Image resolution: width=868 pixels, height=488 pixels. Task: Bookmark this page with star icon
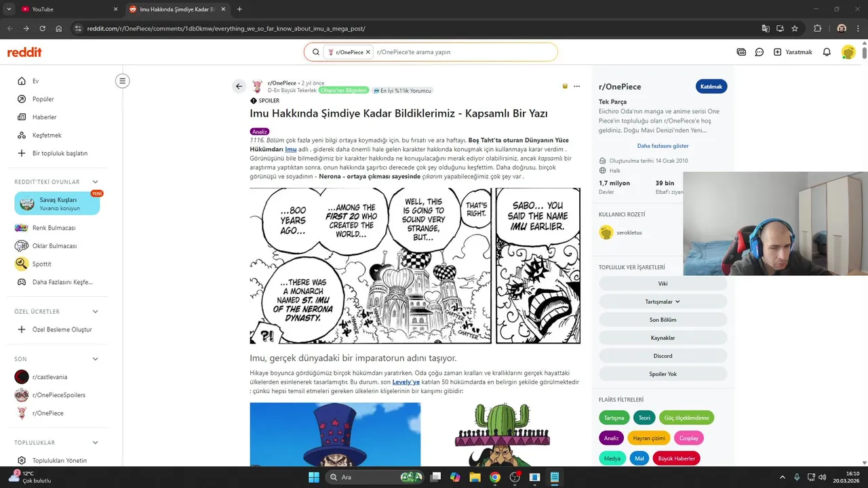pos(795,28)
